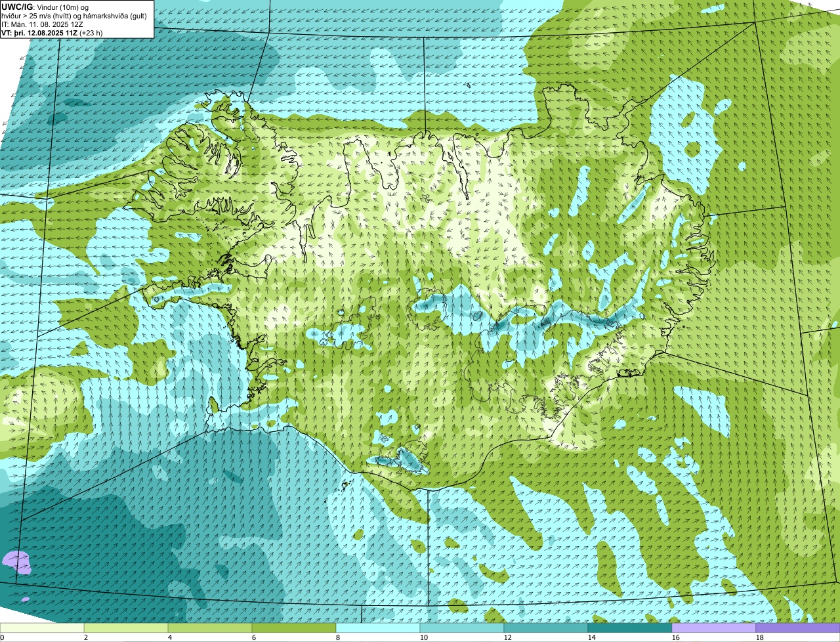Image resolution: width=840 pixels, height=642 pixels.
Task: Click the legend scale label "12"
Action: [x=508, y=637]
